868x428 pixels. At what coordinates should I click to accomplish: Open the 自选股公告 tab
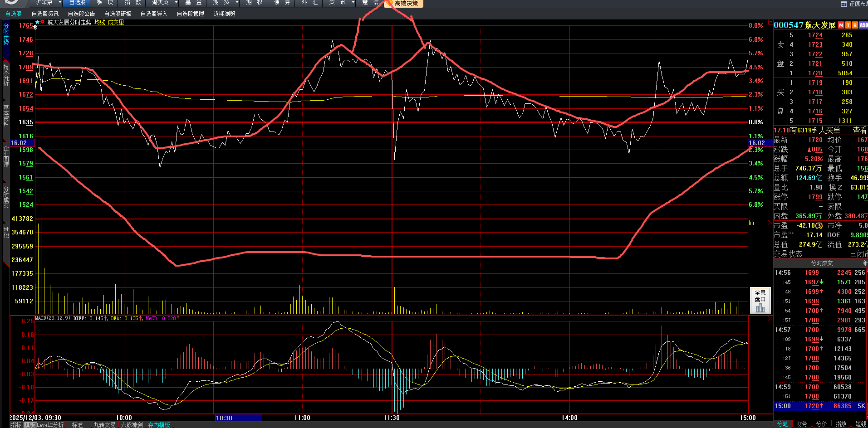(82, 14)
